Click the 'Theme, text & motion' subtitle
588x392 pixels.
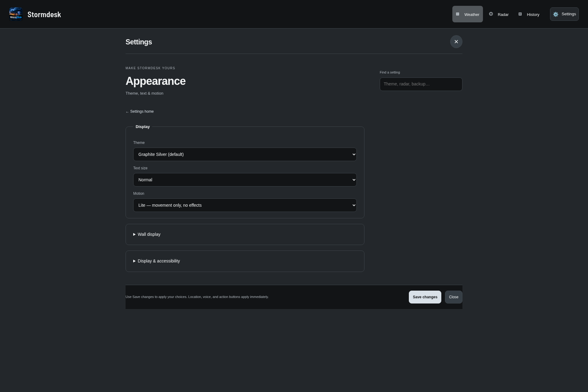pyautogui.click(x=144, y=93)
